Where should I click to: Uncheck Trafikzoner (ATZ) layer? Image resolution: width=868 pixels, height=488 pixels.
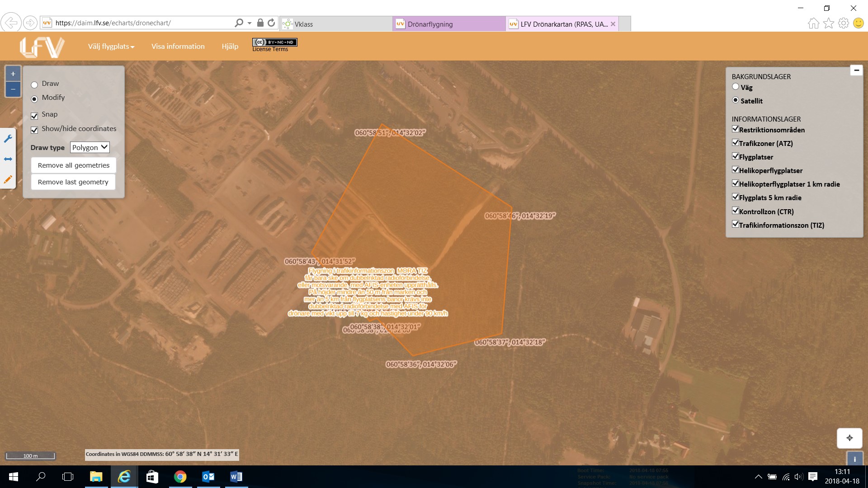click(735, 142)
